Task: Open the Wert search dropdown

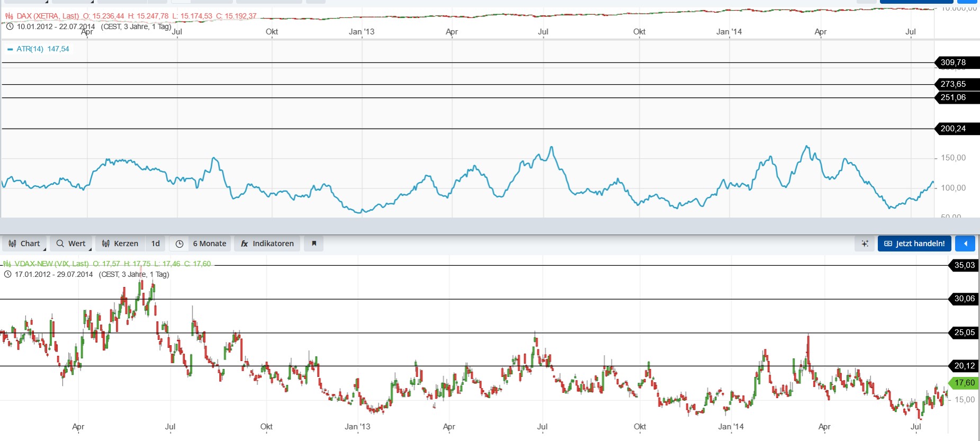Action: click(x=71, y=244)
